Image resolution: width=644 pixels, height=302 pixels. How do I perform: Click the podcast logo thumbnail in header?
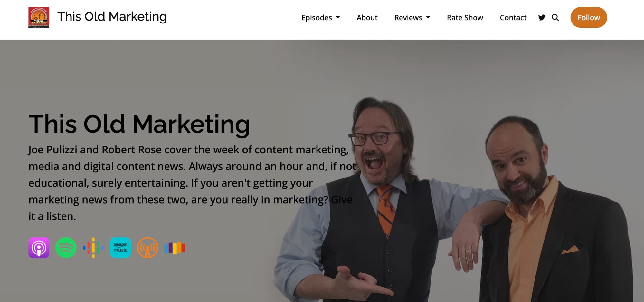click(x=39, y=17)
